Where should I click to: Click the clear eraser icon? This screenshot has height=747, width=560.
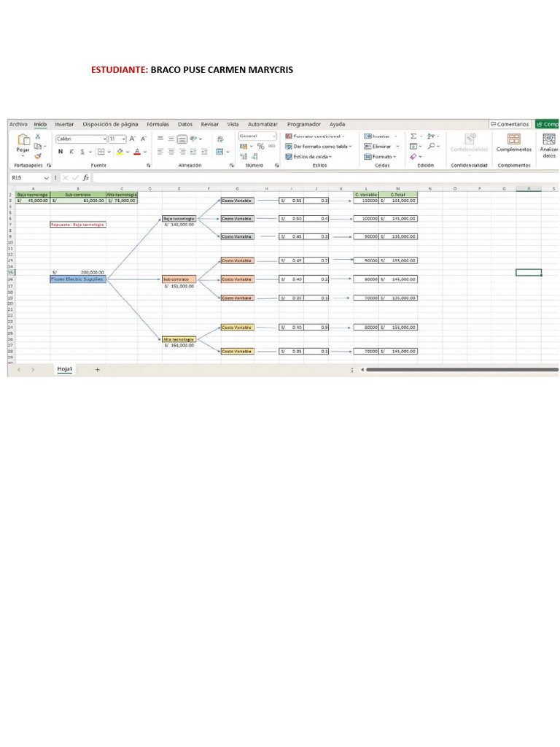[413, 156]
